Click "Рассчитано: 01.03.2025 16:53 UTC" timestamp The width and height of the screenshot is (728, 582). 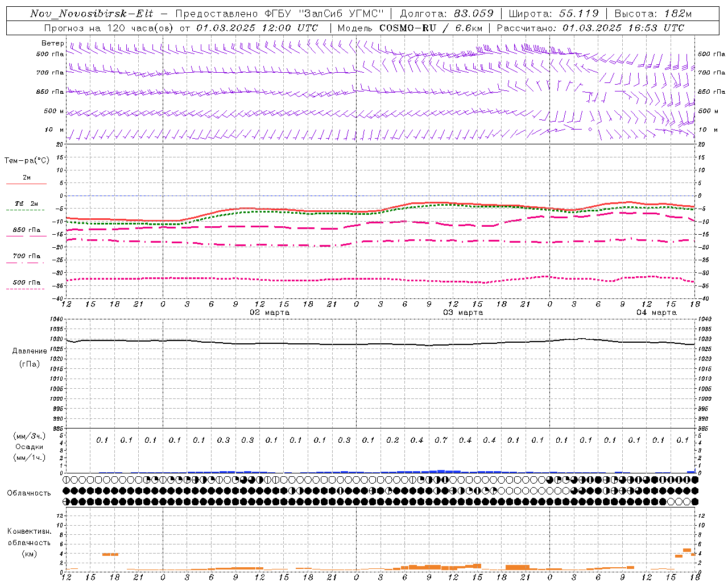coord(590,28)
